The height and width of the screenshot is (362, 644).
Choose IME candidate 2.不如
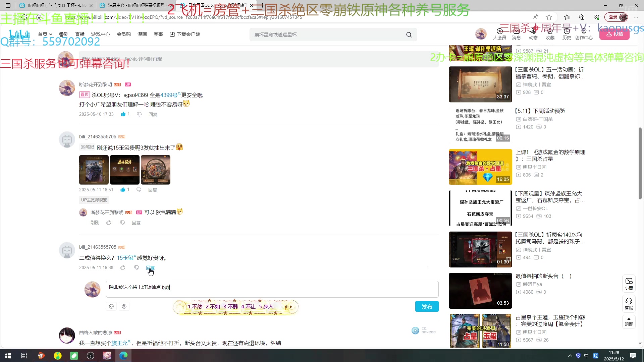[213, 307]
